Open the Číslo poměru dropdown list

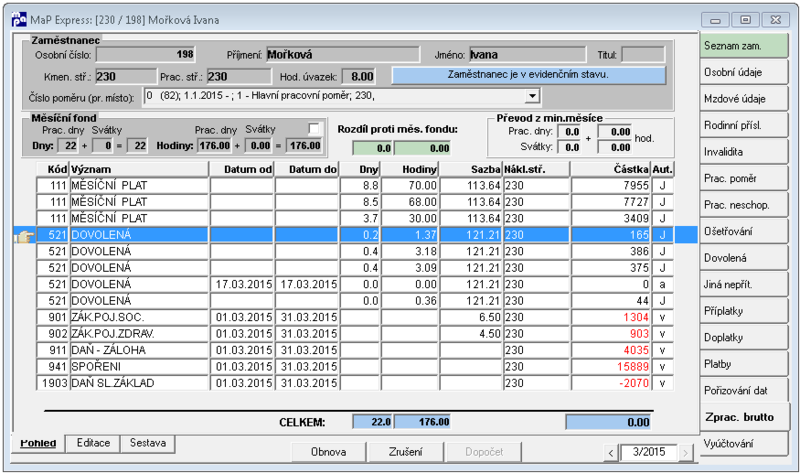click(x=532, y=96)
